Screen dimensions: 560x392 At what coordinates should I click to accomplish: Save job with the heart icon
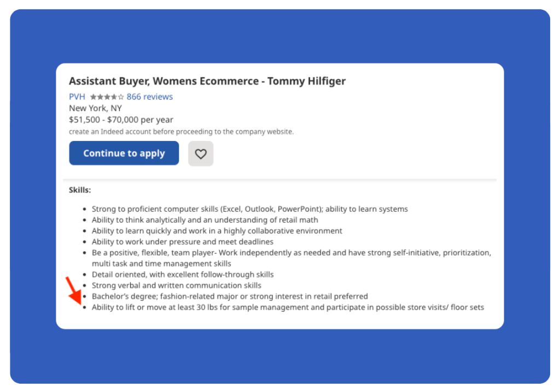[x=201, y=154]
